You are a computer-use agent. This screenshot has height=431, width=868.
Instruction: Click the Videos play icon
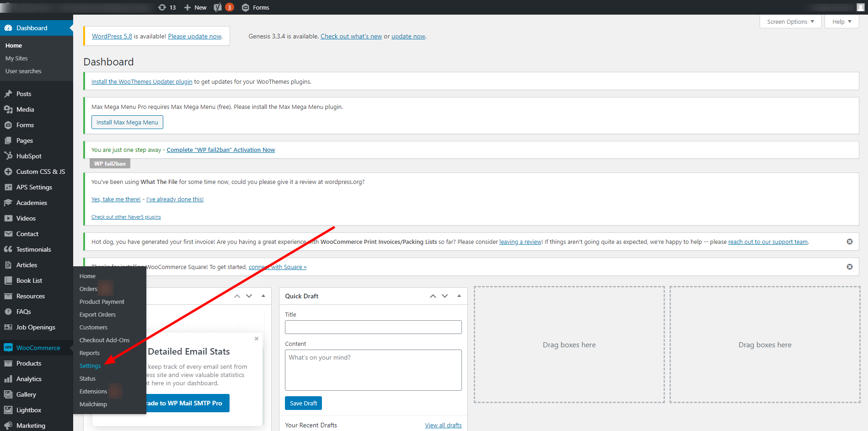tap(8, 218)
